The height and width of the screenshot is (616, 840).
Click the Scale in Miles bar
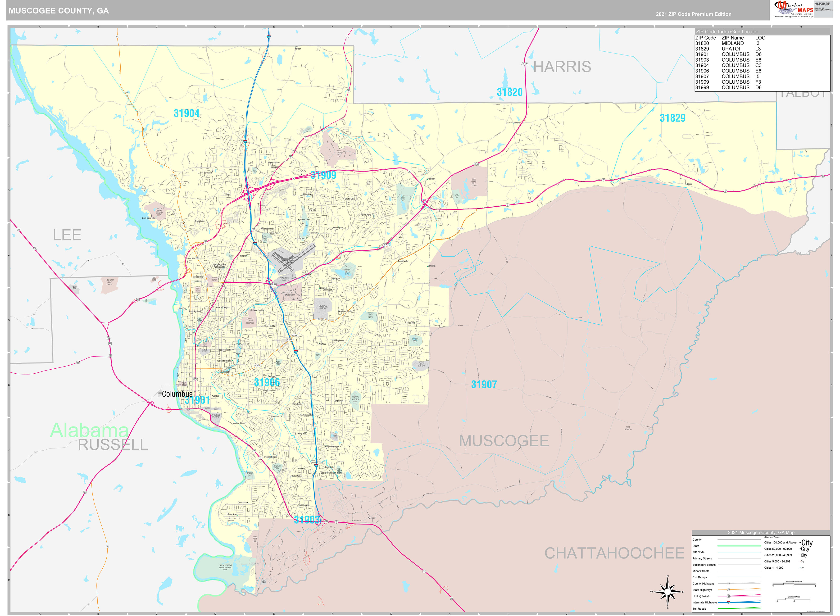point(794,599)
